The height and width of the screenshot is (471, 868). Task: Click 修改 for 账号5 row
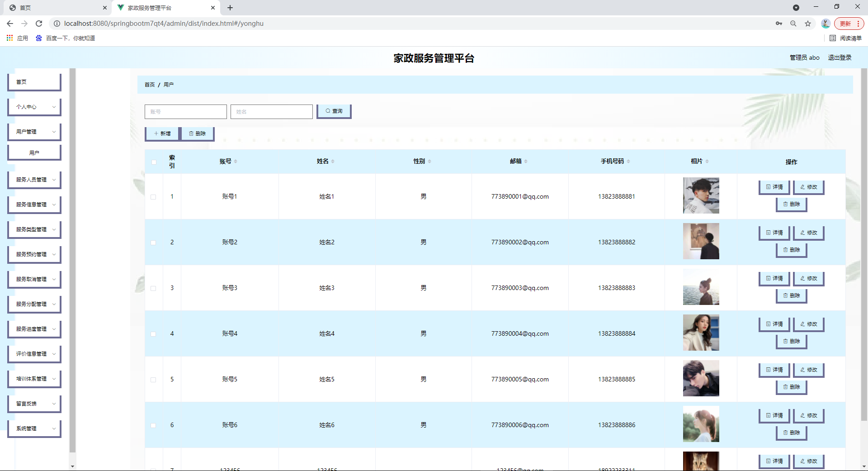(x=809, y=370)
